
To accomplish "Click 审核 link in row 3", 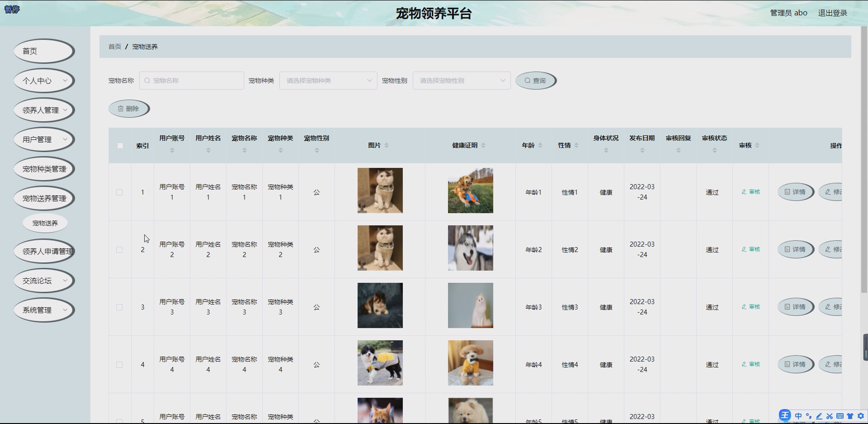I will [751, 307].
